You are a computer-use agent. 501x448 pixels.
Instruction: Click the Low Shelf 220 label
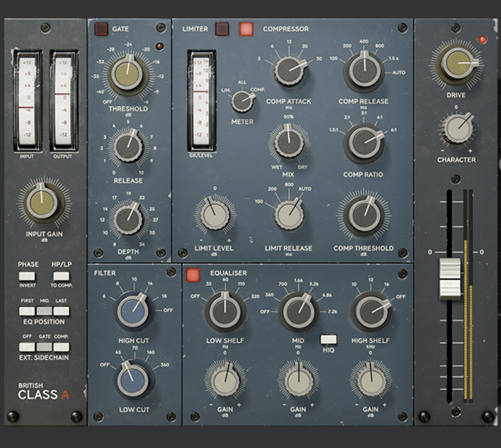(x=255, y=297)
